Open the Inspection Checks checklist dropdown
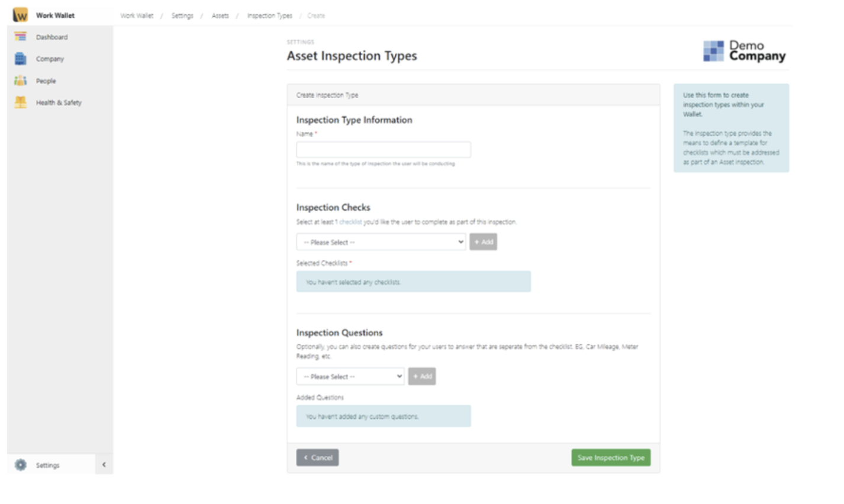Image resolution: width=844 pixels, height=504 pixels. pyautogui.click(x=381, y=242)
